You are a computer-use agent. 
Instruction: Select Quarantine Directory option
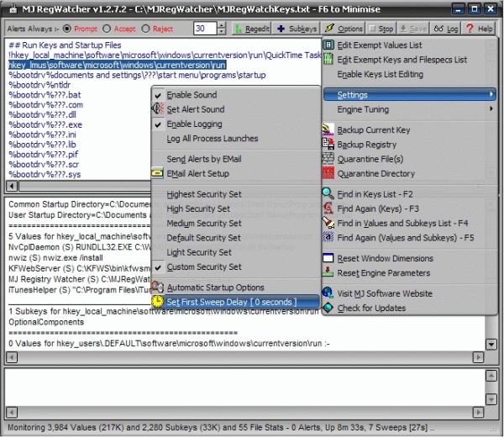(x=375, y=173)
